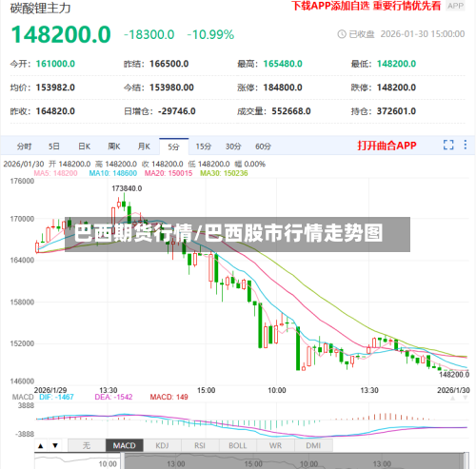The width and height of the screenshot is (476, 469).
Task: Click the -10.99% percent change
Action: click(210, 34)
